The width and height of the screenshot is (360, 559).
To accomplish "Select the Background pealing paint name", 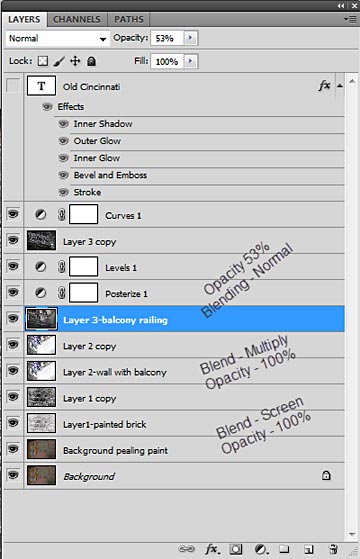I will pos(115,451).
